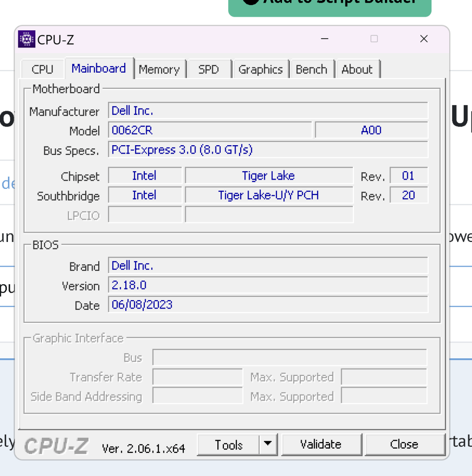Click the empty LPCIO vendor field

point(145,215)
